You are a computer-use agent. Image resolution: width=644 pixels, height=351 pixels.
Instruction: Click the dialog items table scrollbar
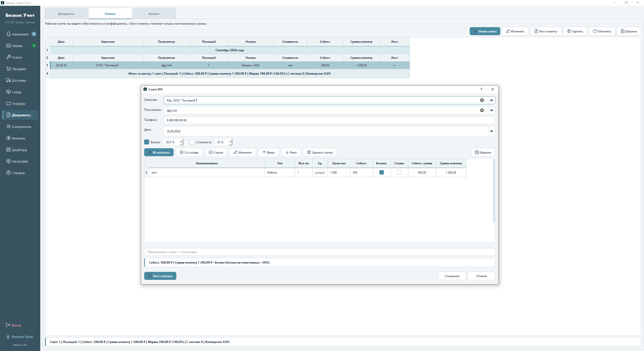[x=494, y=191]
